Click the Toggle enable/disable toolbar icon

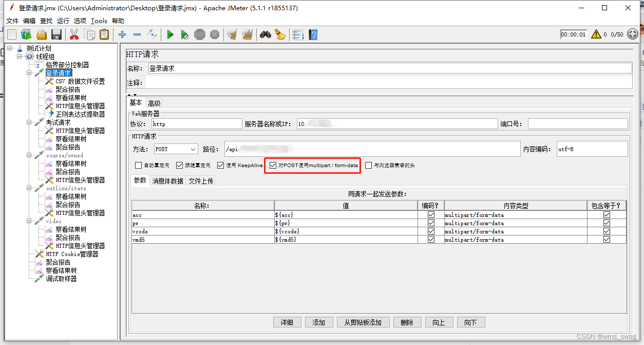point(152,34)
